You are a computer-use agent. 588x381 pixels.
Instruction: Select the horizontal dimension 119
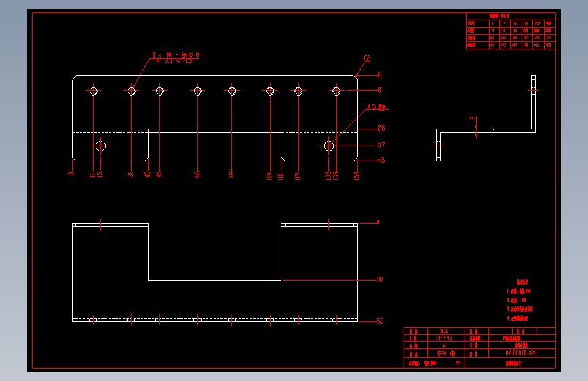pos(298,176)
